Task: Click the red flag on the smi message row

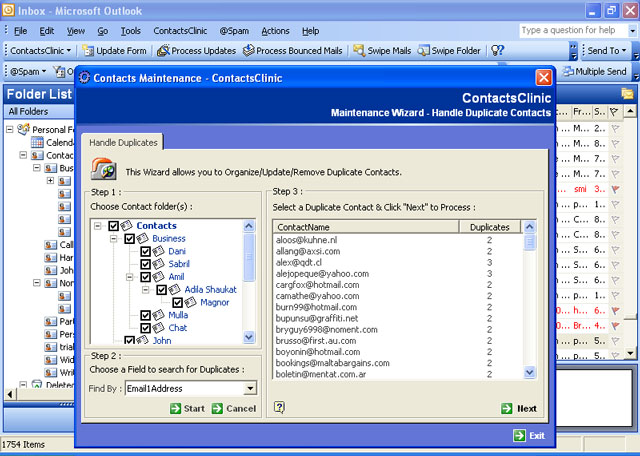Action: 615,189
